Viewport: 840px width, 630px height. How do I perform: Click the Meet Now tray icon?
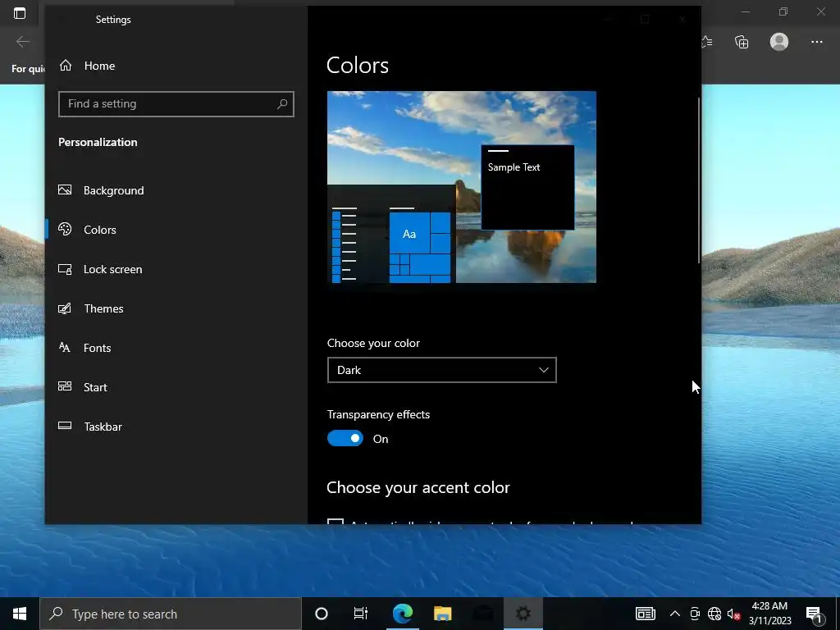point(695,614)
